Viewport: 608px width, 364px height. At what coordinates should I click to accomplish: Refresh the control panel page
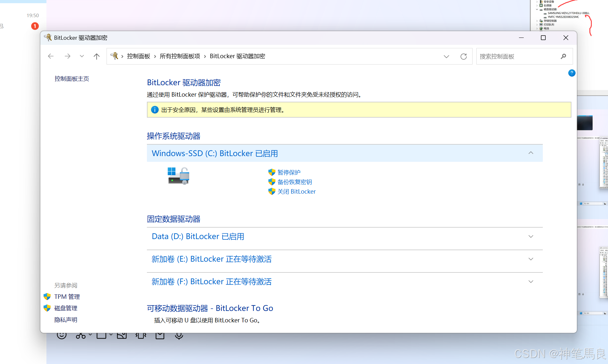click(x=464, y=57)
